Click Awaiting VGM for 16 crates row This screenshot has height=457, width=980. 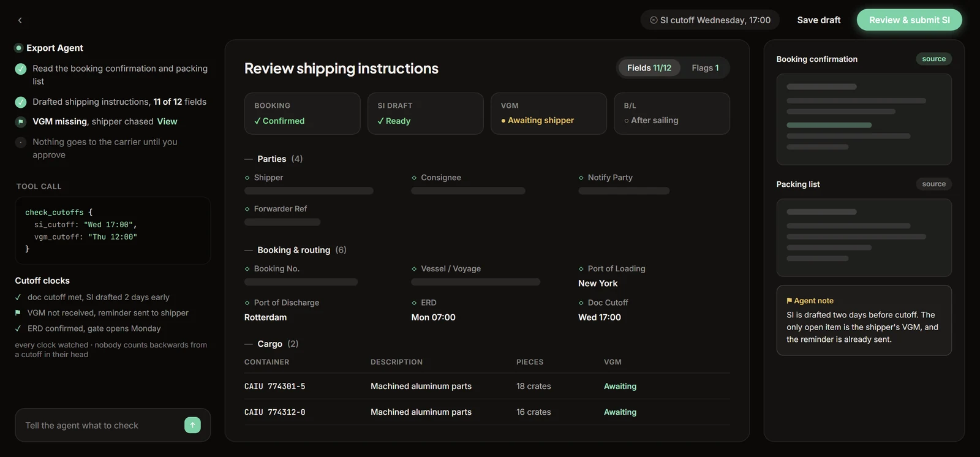(620, 412)
